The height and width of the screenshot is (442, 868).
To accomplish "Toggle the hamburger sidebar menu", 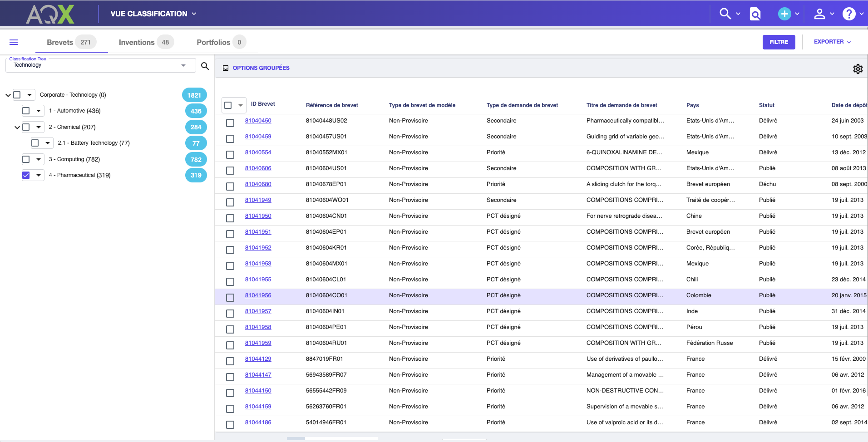I will coord(14,42).
